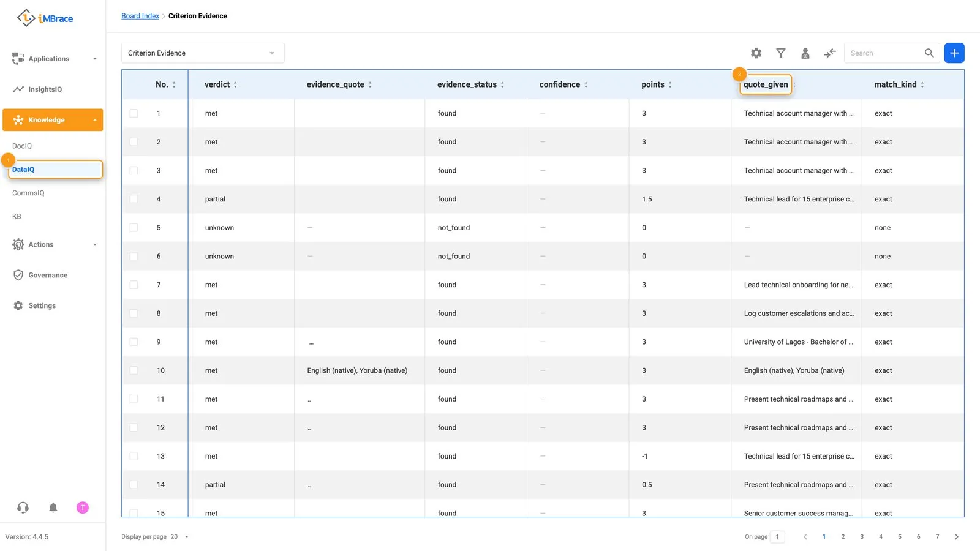Image resolution: width=980 pixels, height=551 pixels.
Task: Sort by confidence column arrows
Action: click(x=586, y=85)
